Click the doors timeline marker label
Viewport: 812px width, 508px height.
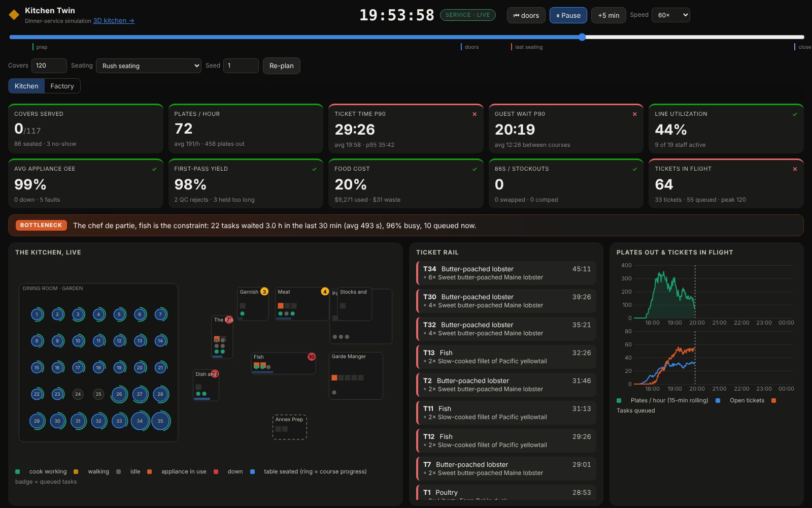pos(471,47)
